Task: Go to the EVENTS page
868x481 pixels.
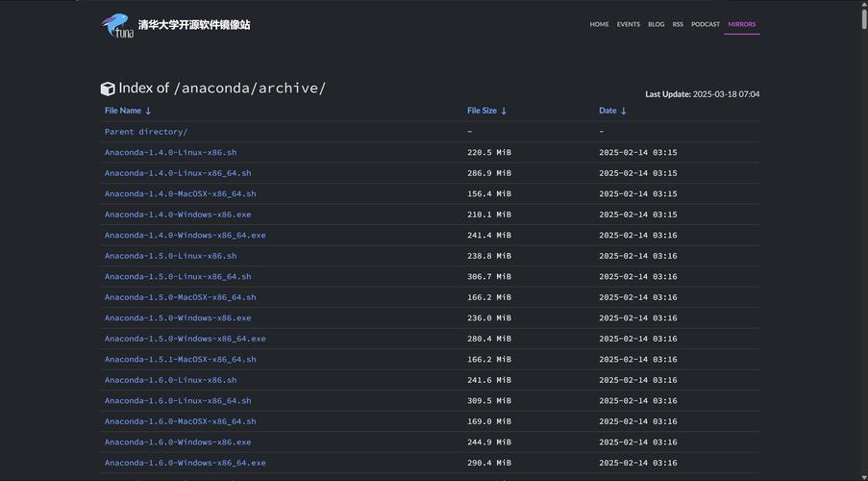Action: pos(628,24)
